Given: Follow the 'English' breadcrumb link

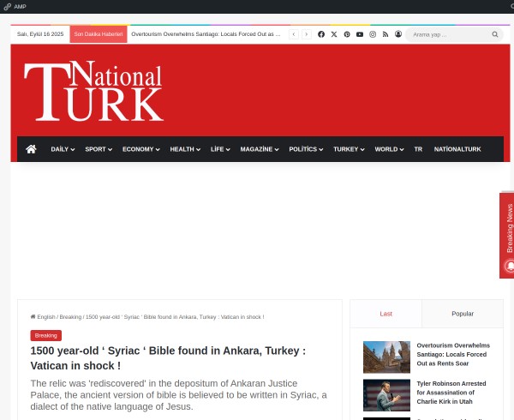Looking at the screenshot, I should pyautogui.click(x=46, y=317).
